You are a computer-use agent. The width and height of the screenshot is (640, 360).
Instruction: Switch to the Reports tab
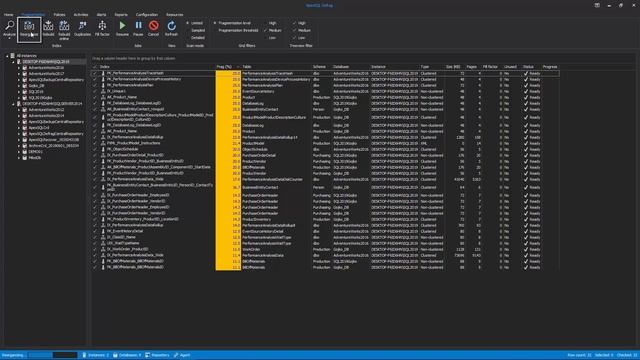point(121,15)
